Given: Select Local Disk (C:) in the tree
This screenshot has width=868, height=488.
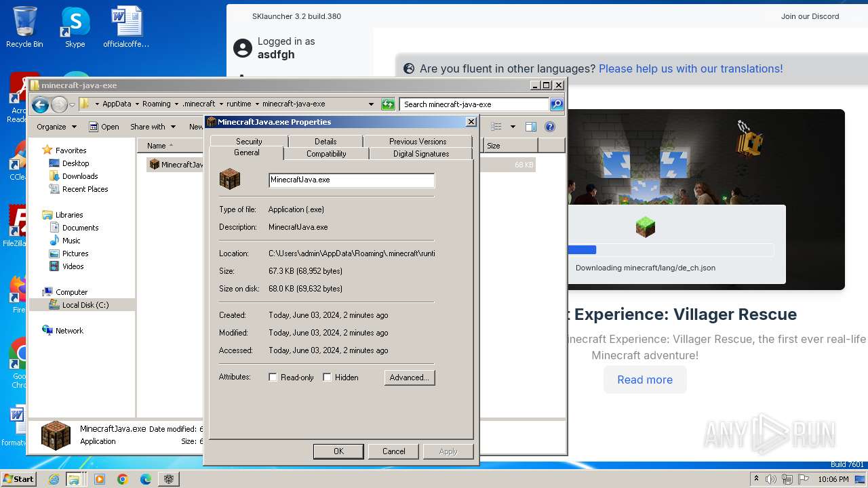Looking at the screenshot, I should click(85, 305).
